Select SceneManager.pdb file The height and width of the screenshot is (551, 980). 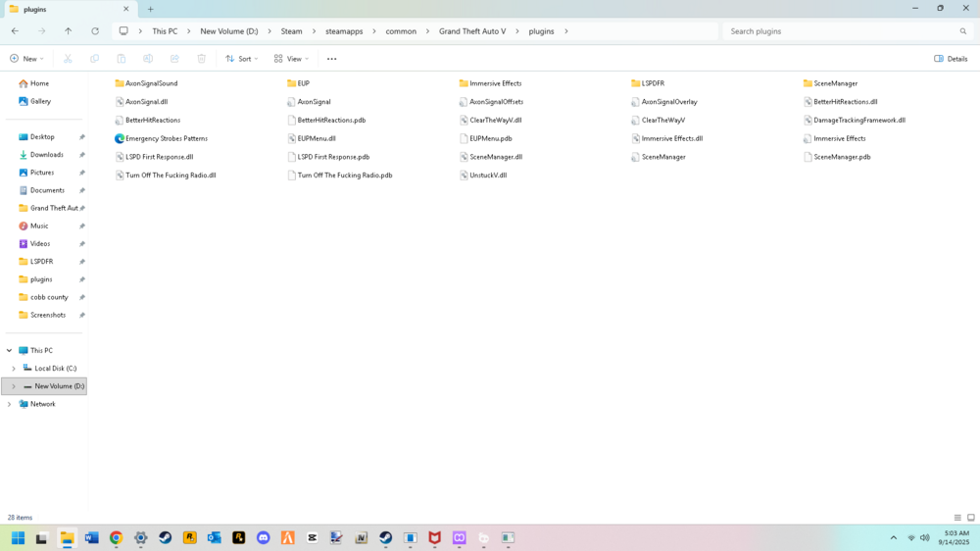[x=837, y=157]
